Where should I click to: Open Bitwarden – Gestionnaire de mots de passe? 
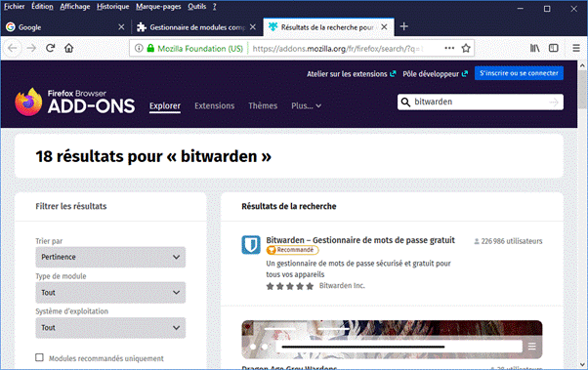[360, 240]
